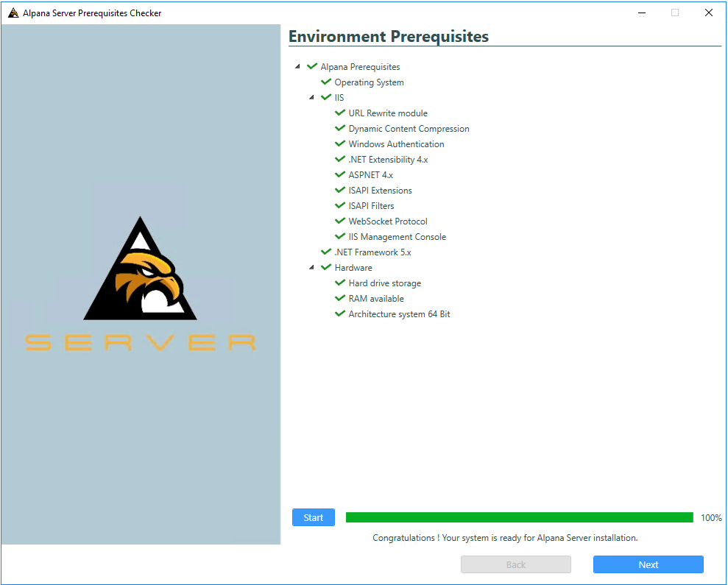Screen dimensions: 728x585
Task: Click the green progress bar
Action: [x=520, y=517]
